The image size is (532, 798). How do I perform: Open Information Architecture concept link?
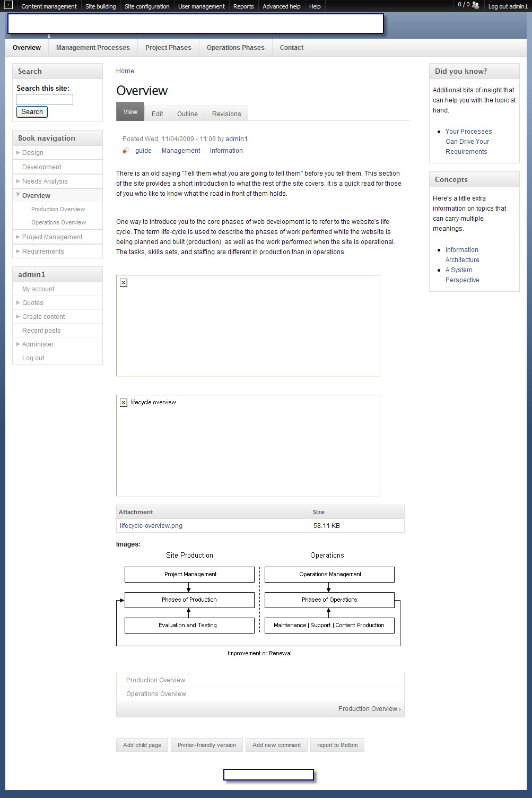click(x=462, y=255)
